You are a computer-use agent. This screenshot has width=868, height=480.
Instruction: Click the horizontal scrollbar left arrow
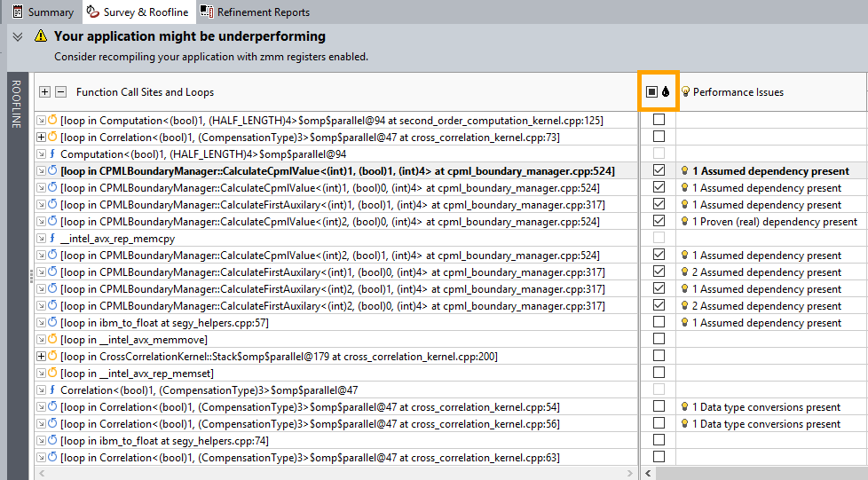point(647,474)
